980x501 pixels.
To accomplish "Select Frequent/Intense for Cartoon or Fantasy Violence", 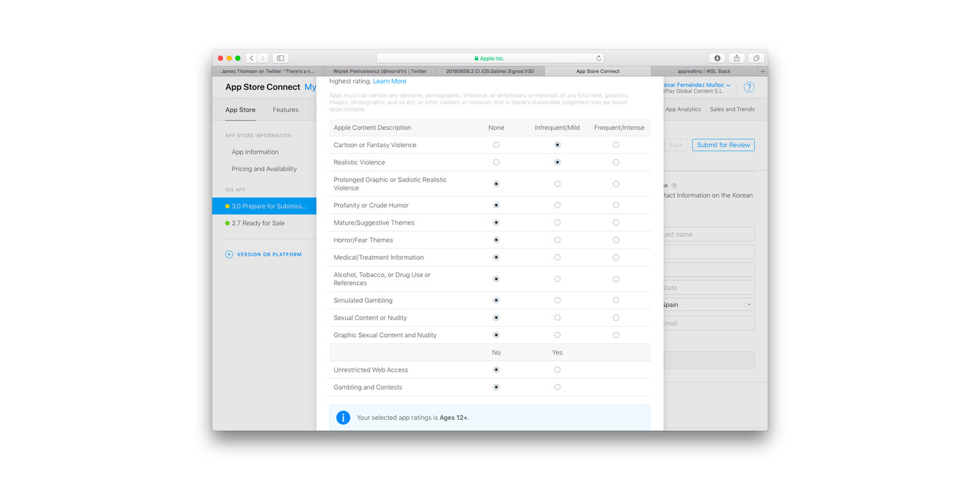I will 616,145.
